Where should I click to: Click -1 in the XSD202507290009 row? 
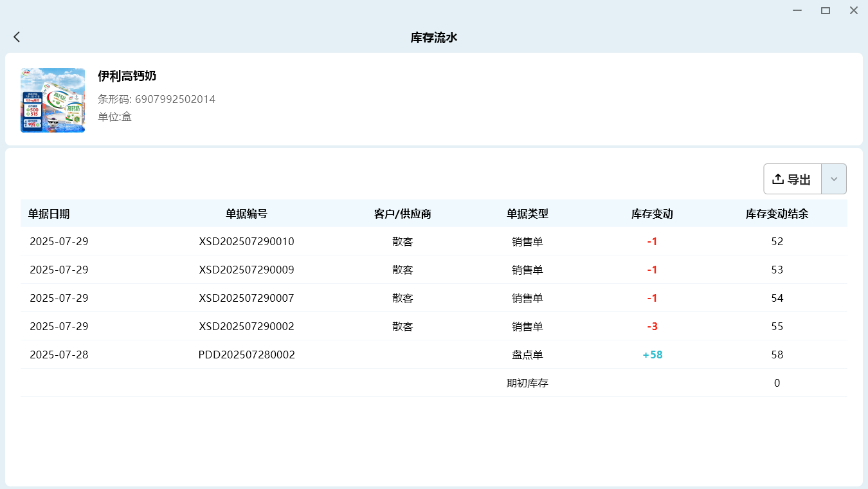[x=652, y=270]
